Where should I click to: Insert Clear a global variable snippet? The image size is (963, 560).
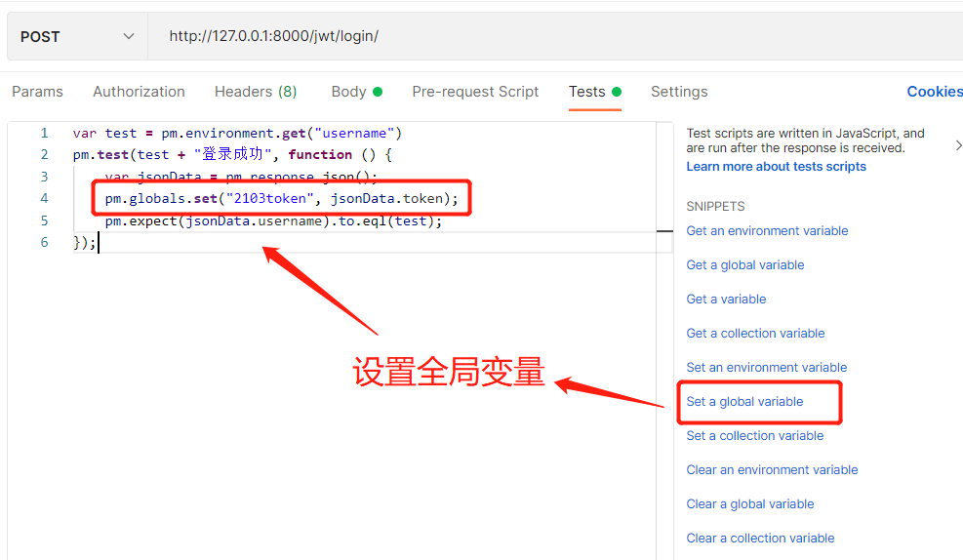pos(750,504)
